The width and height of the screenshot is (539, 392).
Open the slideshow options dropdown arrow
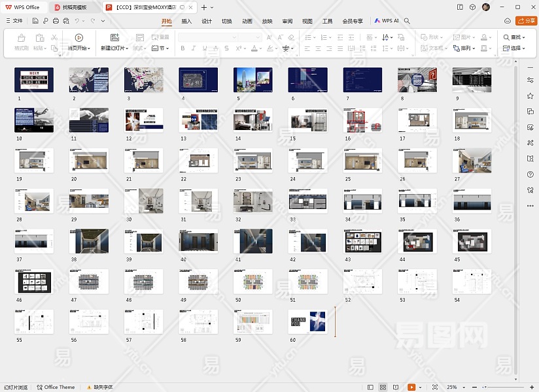(419, 387)
